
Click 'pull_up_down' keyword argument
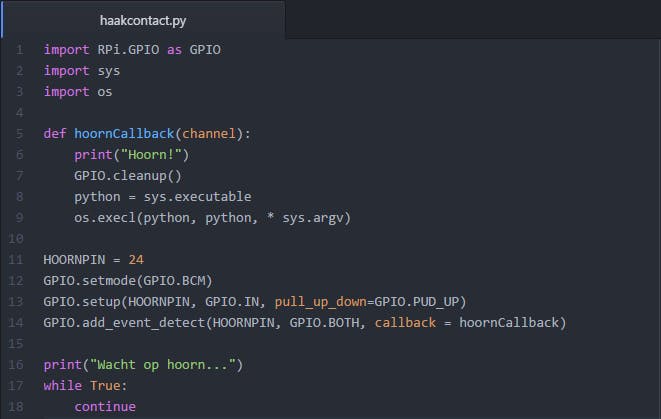click(320, 302)
